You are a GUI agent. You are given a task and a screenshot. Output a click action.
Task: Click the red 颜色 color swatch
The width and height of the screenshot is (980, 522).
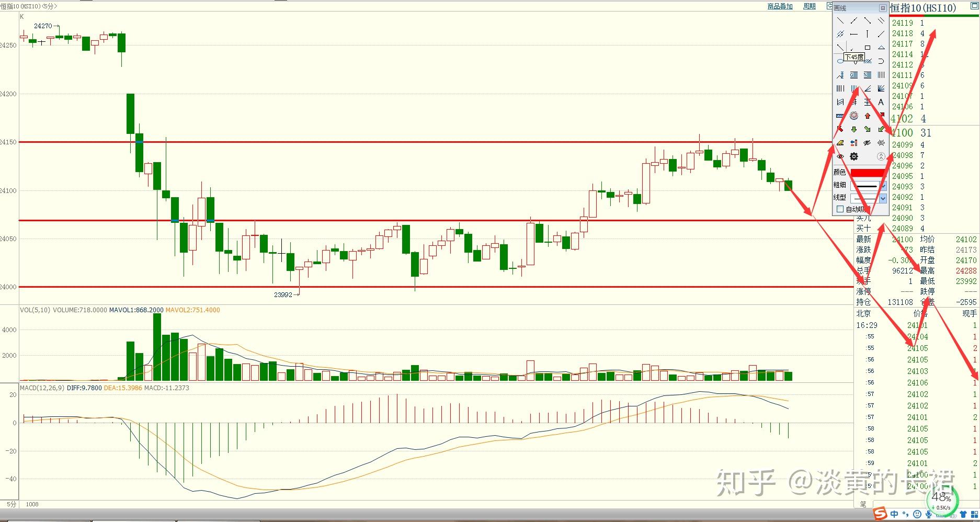pos(868,173)
